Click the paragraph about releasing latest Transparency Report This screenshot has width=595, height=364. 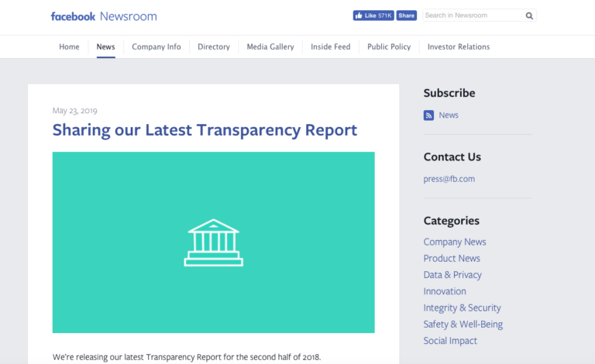point(187,357)
